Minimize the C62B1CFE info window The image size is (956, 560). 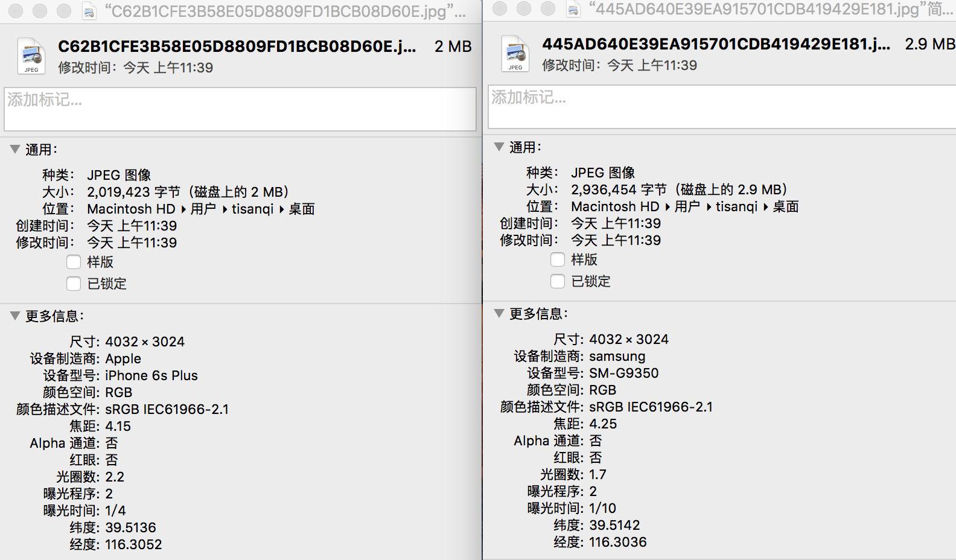click(x=40, y=11)
